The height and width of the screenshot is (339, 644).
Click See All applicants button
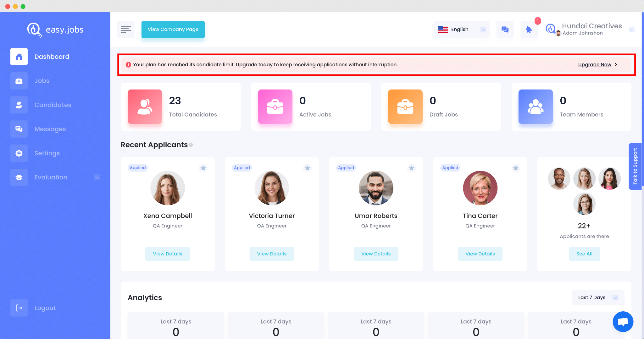pyautogui.click(x=584, y=254)
